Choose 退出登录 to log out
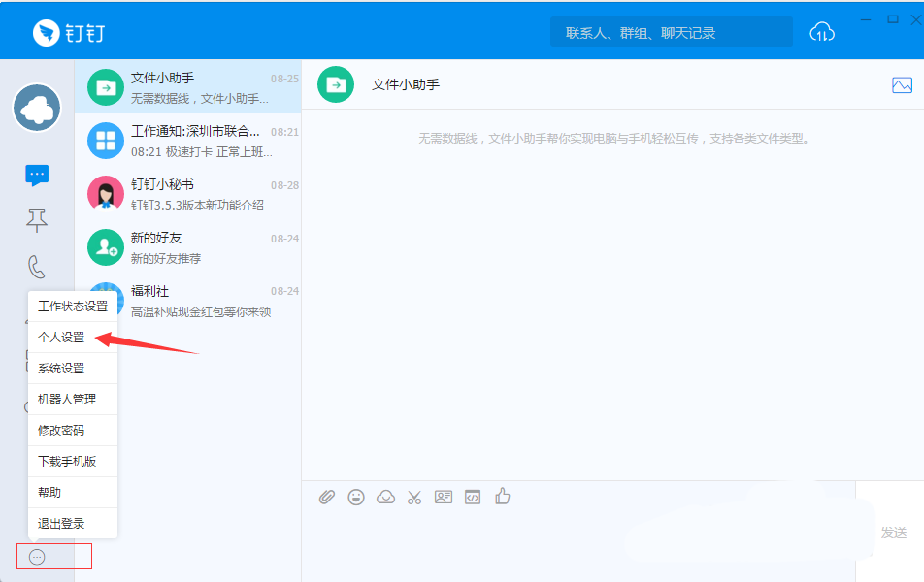This screenshot has height=582, width=924. (60, 523)
